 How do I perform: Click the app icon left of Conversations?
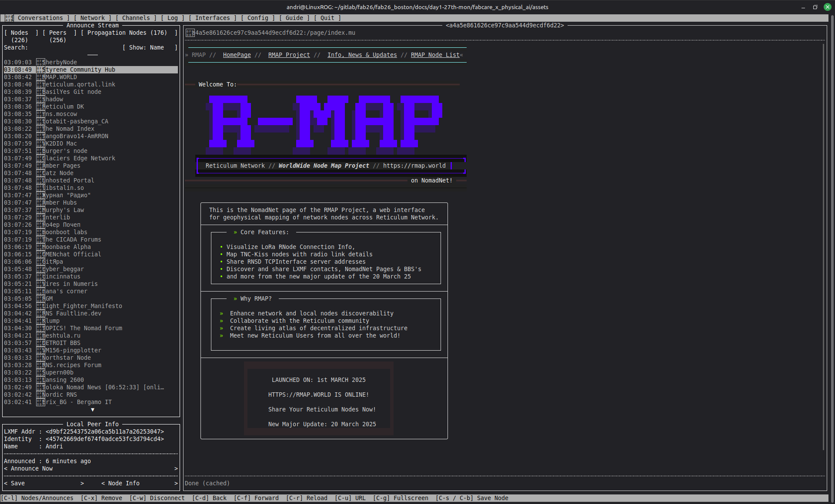pos(9,18)
